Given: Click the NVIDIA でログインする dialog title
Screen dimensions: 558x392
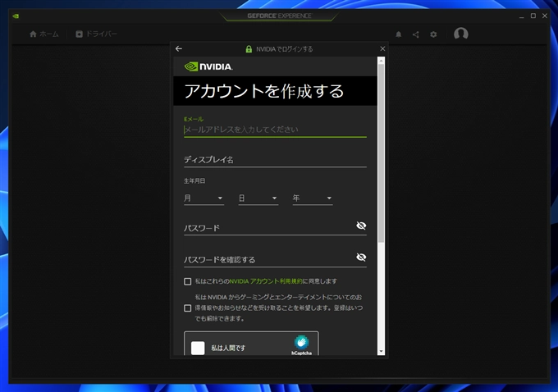Looking at the screenshot, I should pos(285,49).
